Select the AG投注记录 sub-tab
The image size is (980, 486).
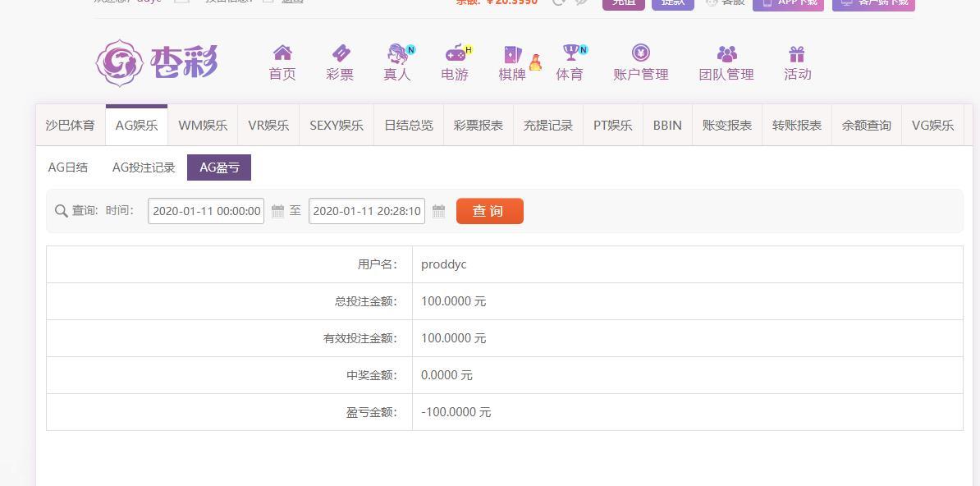[x=144, y=167]
